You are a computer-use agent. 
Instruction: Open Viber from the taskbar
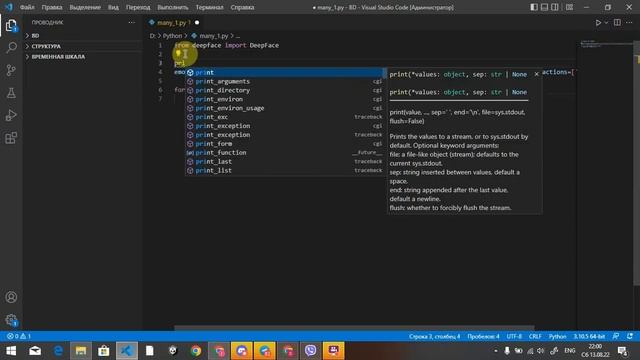311,351
